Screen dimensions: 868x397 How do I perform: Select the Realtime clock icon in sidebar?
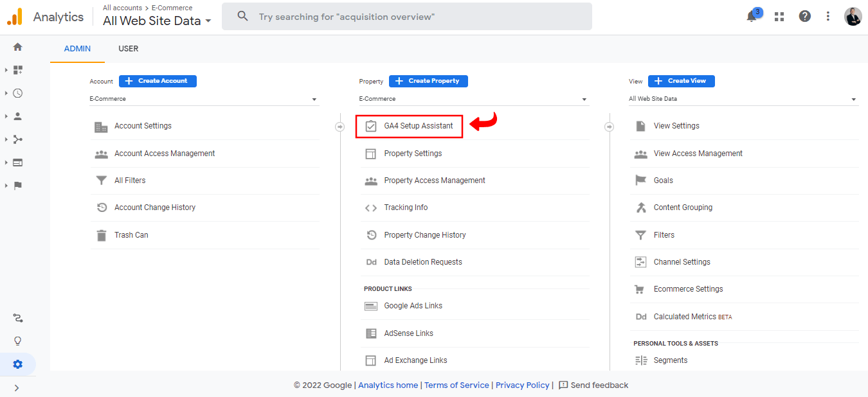coord(17,93)
